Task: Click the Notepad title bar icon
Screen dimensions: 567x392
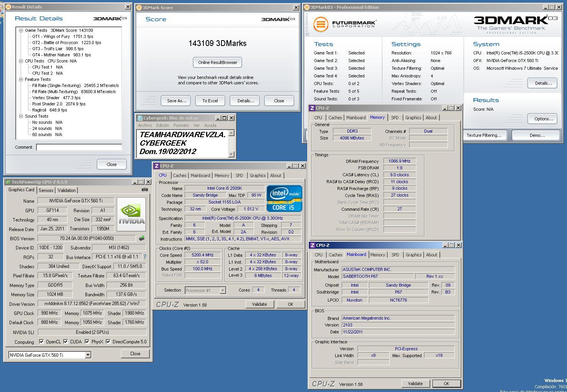Action: (x=140, y=118)
